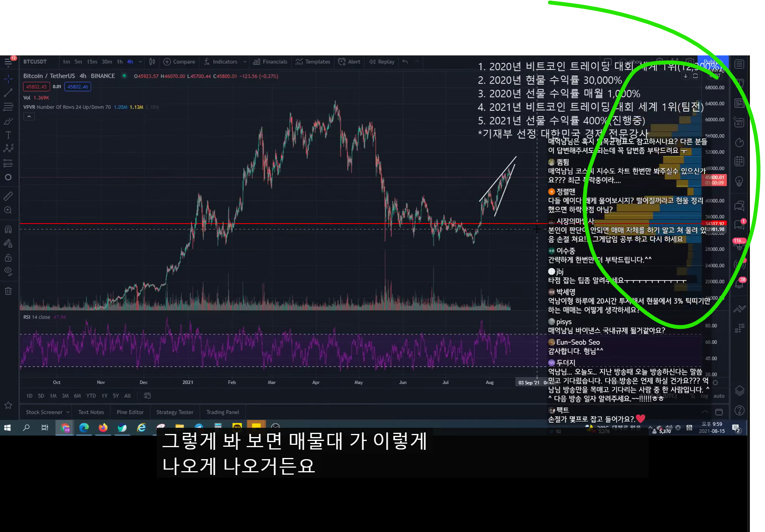Open the Pine Editor tab
Viewport: 765px width, 532px height.
tap(130, 412)
